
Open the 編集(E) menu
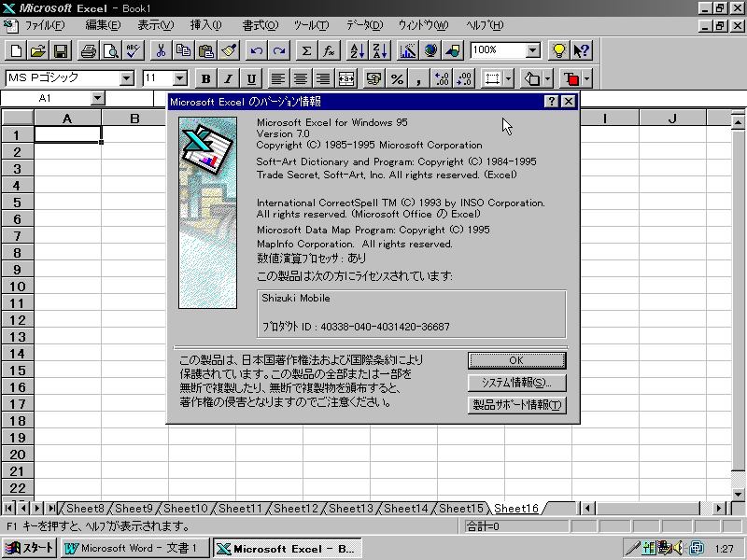pos(103,25)
